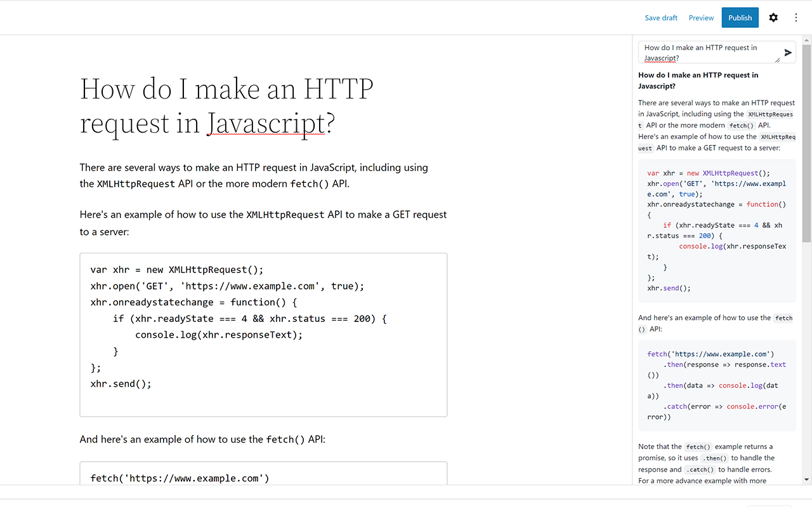Click paragraph 'Here's an example of how to use' in editor
Viewport: 812px width, 508px height.
263,223
